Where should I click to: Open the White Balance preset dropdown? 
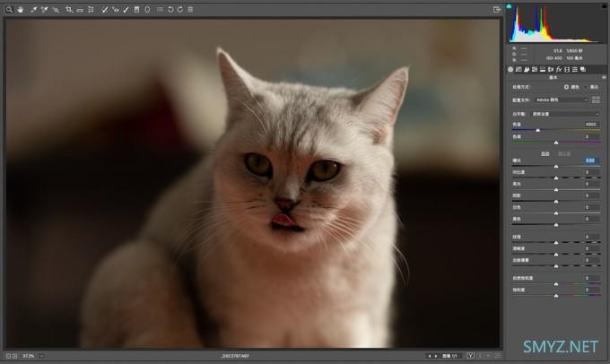click(x=565, y=114)
